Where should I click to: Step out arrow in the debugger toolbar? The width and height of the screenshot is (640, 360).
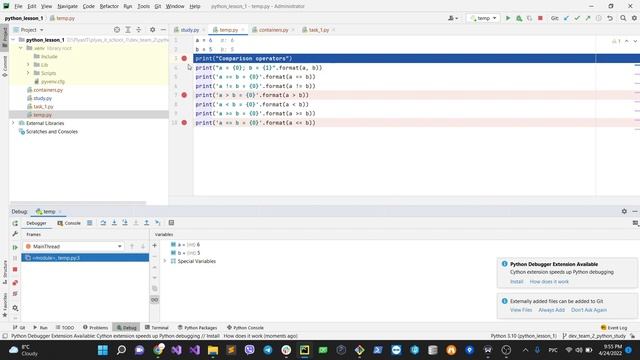[x=147, y=223]
